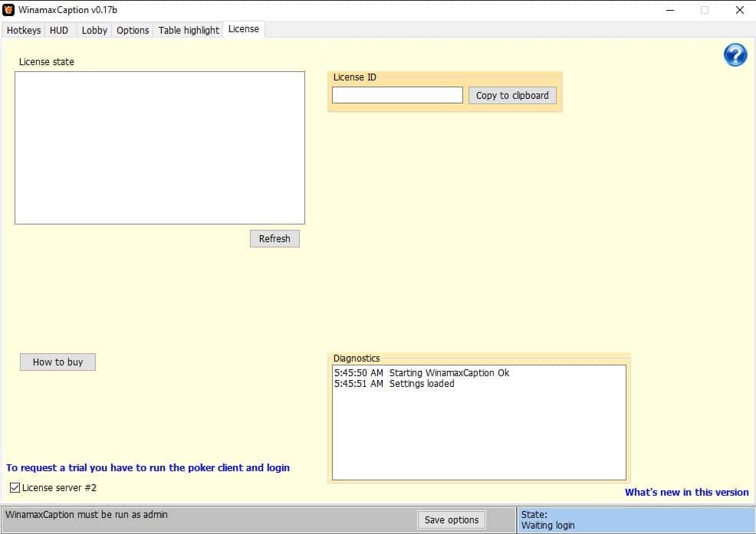This screenshot has width=756, height=534.
Task: Minimize the WinamaxCaption window
Action: [670, 10]
